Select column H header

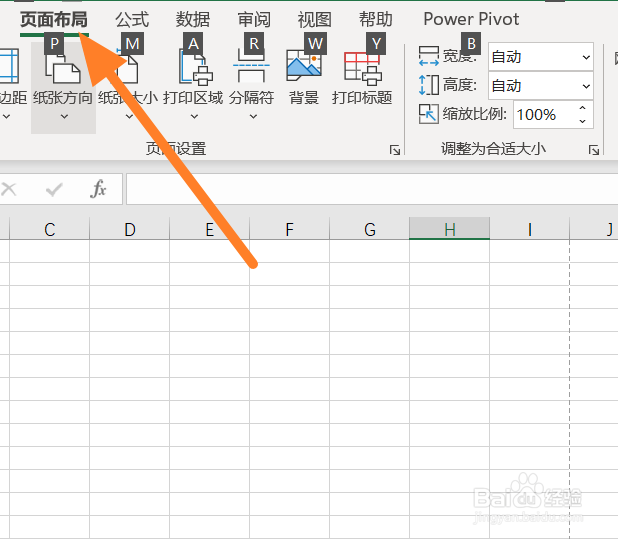coord(450,229)
